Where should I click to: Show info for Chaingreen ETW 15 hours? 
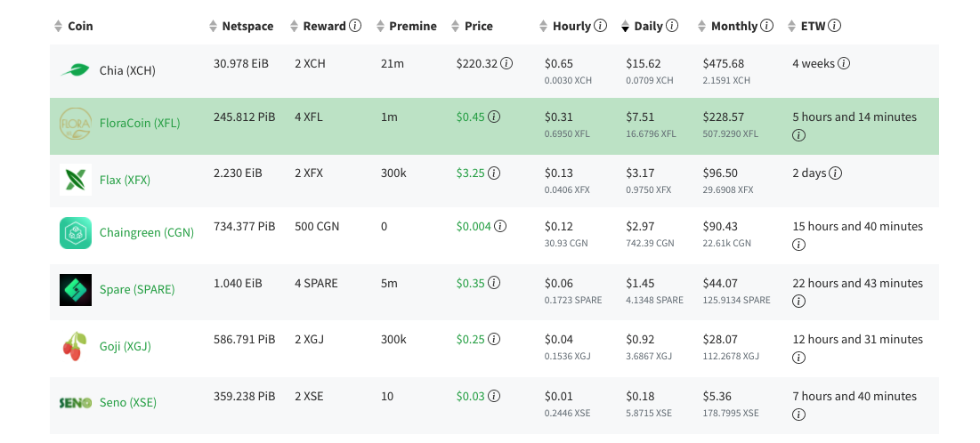point(798,245)
